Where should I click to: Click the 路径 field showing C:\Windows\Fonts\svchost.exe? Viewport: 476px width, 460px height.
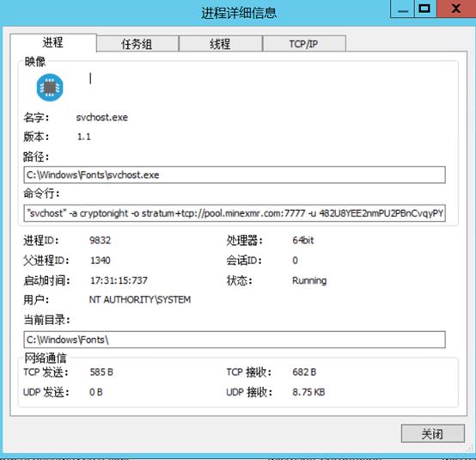235,175
